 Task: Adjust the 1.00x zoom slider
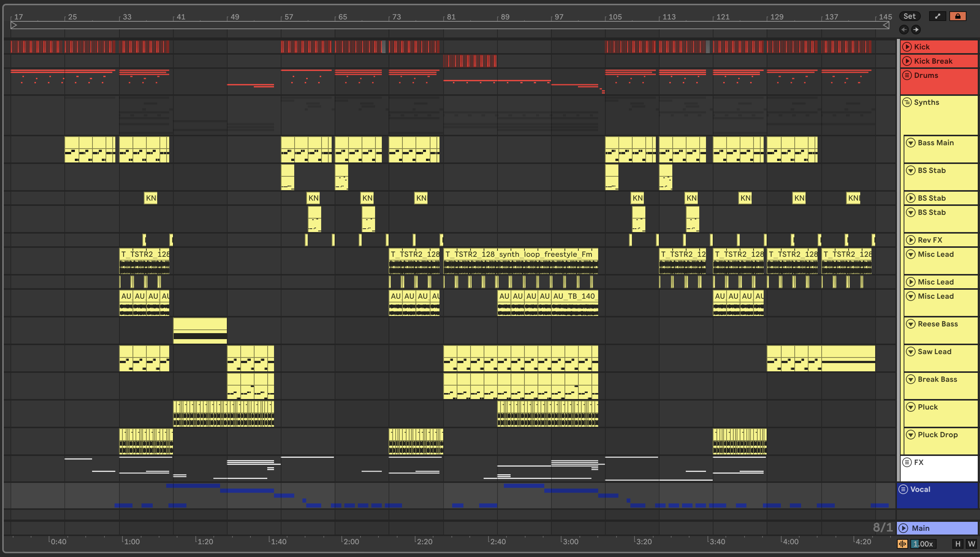click(923, 544)
